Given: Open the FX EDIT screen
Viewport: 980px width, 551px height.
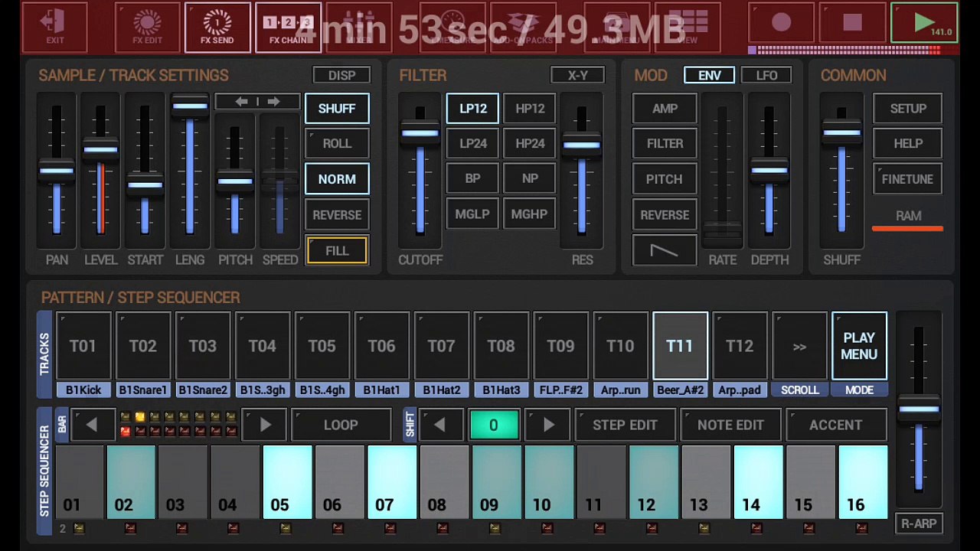Looking at the screenshot, I should pos(147,28).
